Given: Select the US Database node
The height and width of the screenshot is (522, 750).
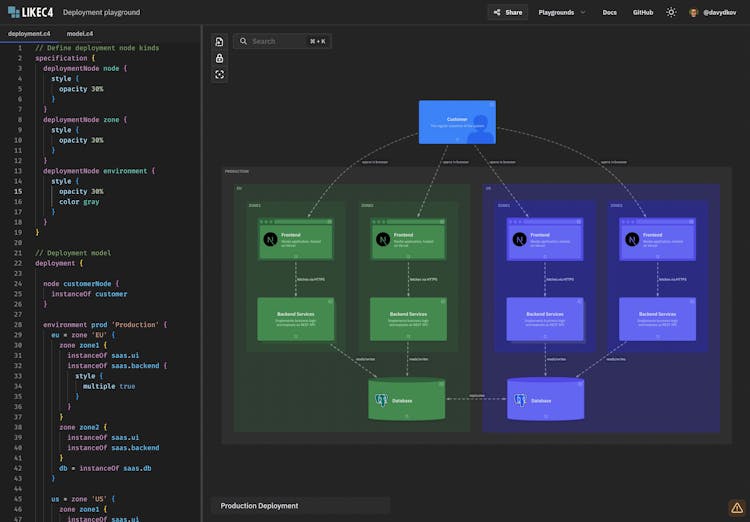Looking at the screenshot, I should click(545, 399).
